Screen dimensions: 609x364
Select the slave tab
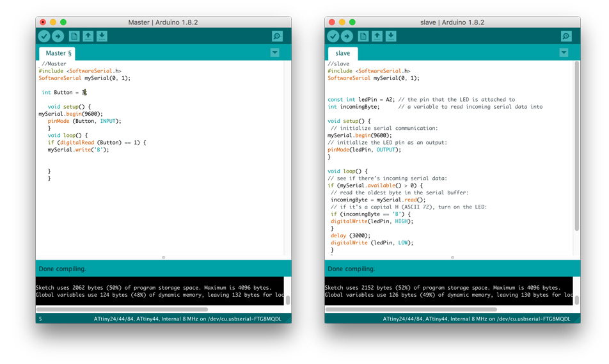343,53
